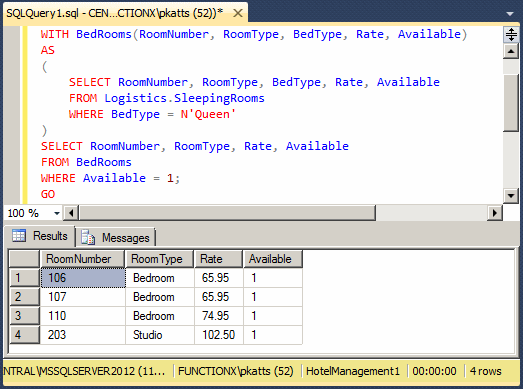Image resolution: width=523 pixels, height=389 pixels.
Task: Click the WITH keyword in the query
Action: tap(55, 34)
